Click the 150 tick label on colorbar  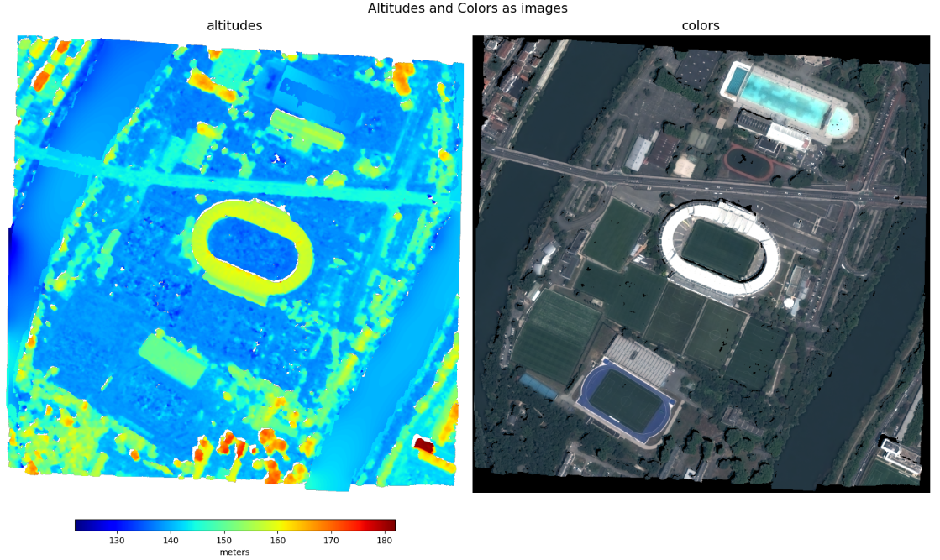pos(223,540)
